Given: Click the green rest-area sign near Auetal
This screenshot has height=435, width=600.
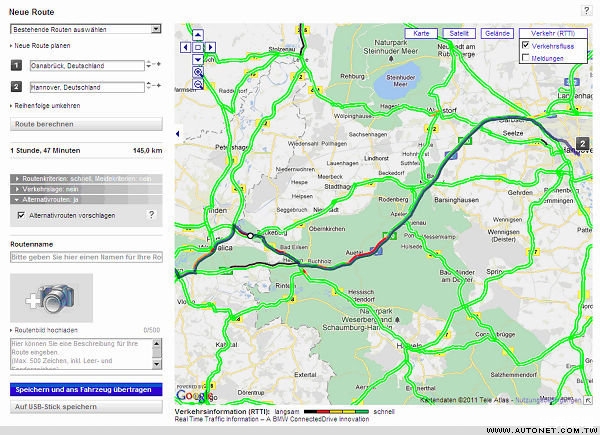Looking at the screenshot, I should (x=392, y=235).
